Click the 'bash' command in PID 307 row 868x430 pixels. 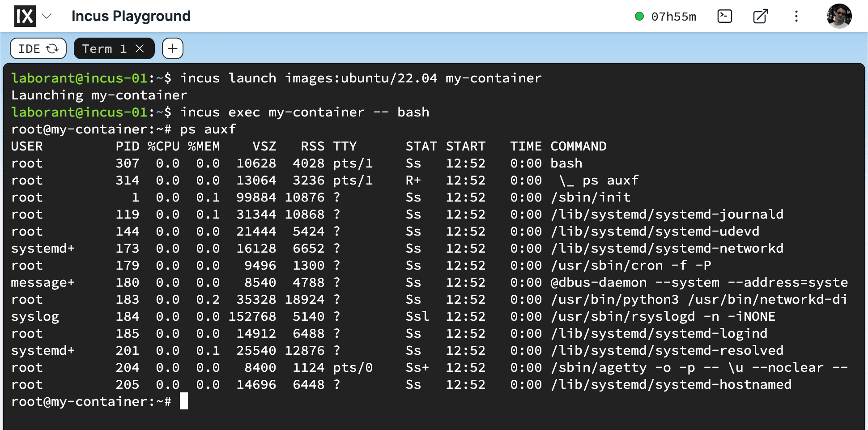click(566, 163)
